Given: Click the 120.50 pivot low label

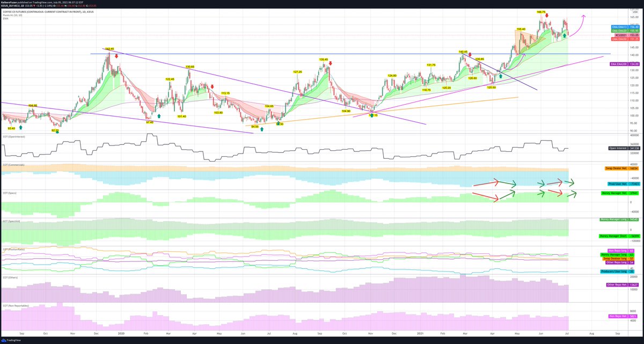Looking at the screenshot, I should pos(491,87).
